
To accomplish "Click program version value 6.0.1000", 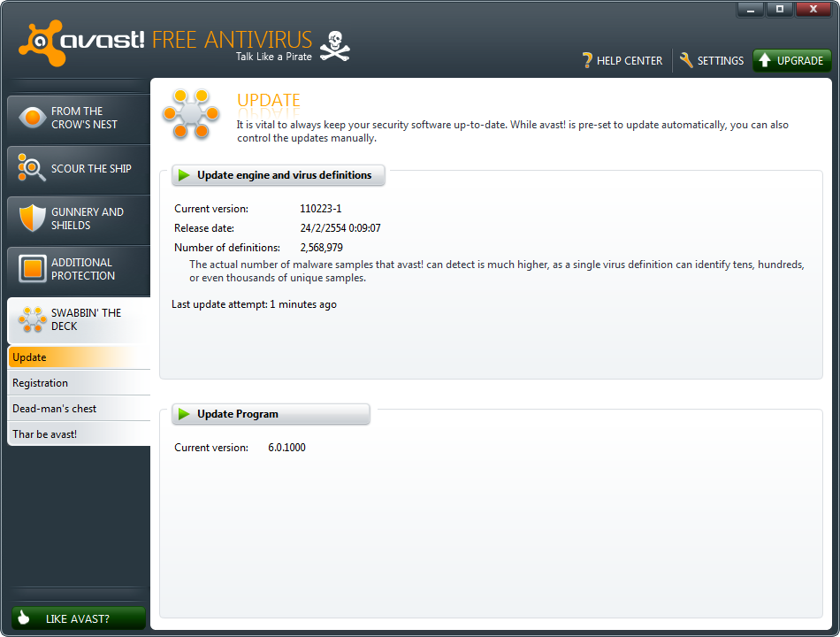I will point(286,447).
